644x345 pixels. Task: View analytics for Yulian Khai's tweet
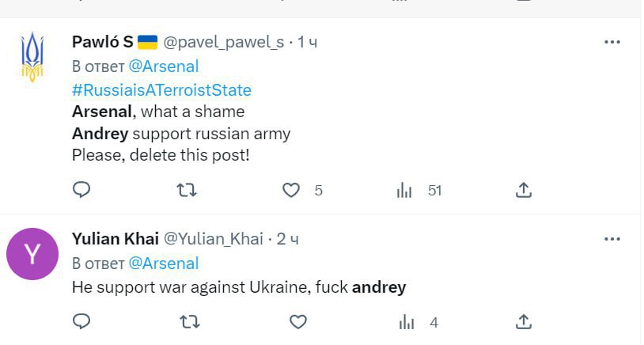(x=405, y=321)
